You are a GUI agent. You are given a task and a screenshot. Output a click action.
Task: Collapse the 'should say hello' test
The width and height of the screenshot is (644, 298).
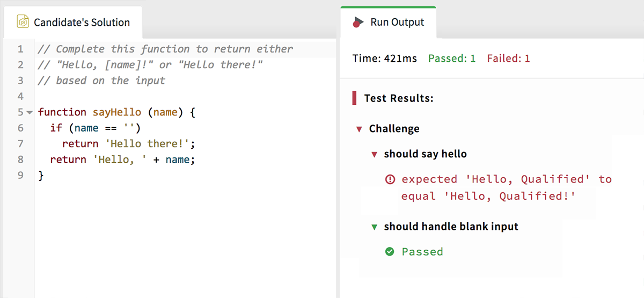click(375, 154)
